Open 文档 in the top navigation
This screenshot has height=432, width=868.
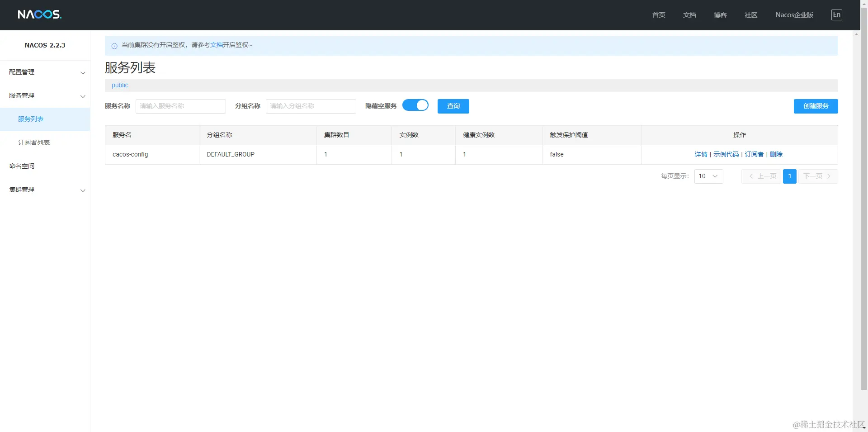coord(689,15)
